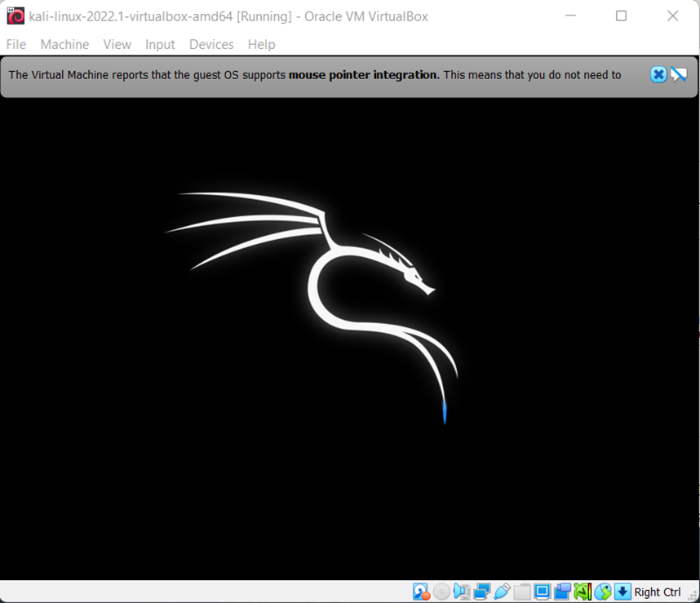Click the Kali dragon boot splash
Image resolution: width=700 pixels, height=603 pixels.
tap(312, 308)
